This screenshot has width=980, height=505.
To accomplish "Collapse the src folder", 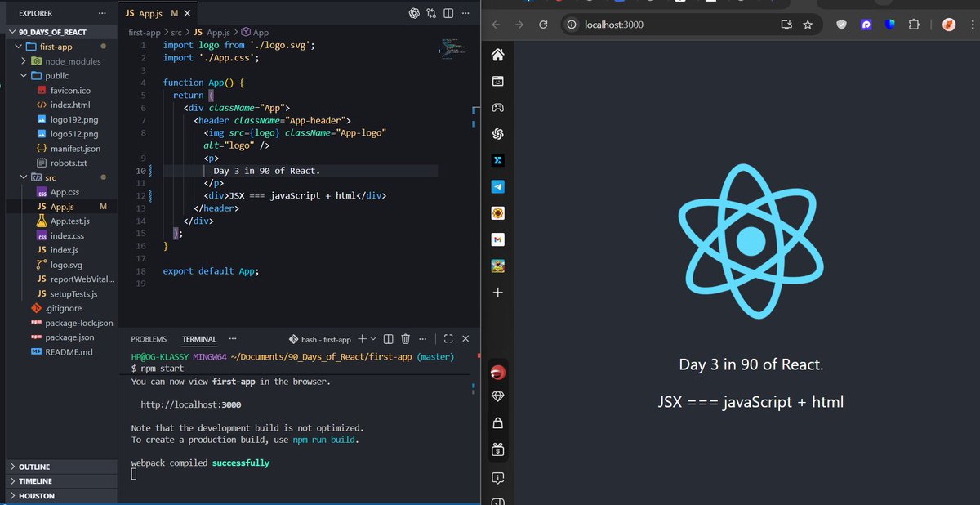I will pos(24,177).
